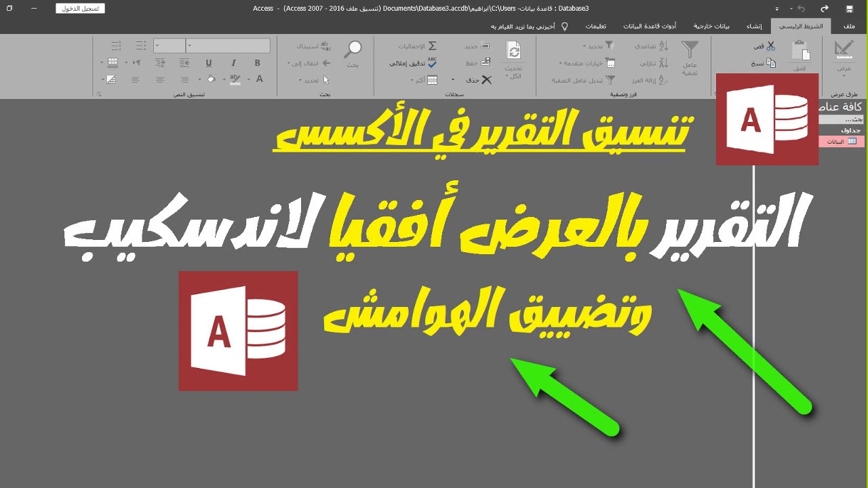
Task: Open انتقال إلى (Go To) dropdown
Action: (309, 63)
